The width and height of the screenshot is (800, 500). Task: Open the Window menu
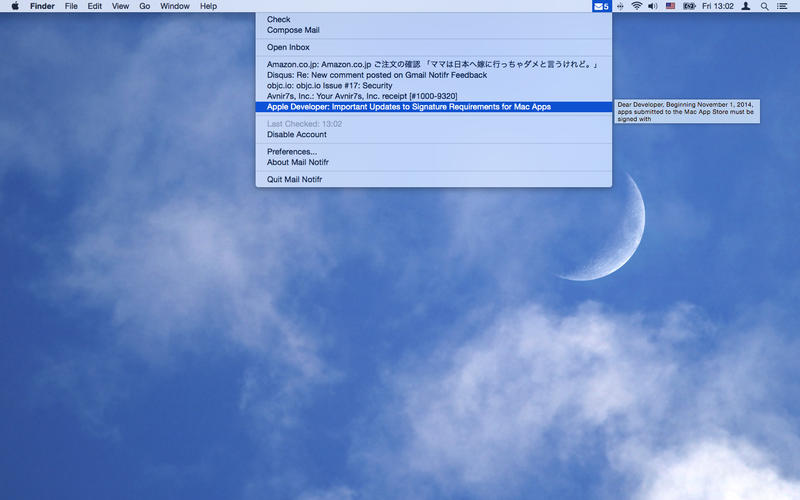tap(175, 6)
